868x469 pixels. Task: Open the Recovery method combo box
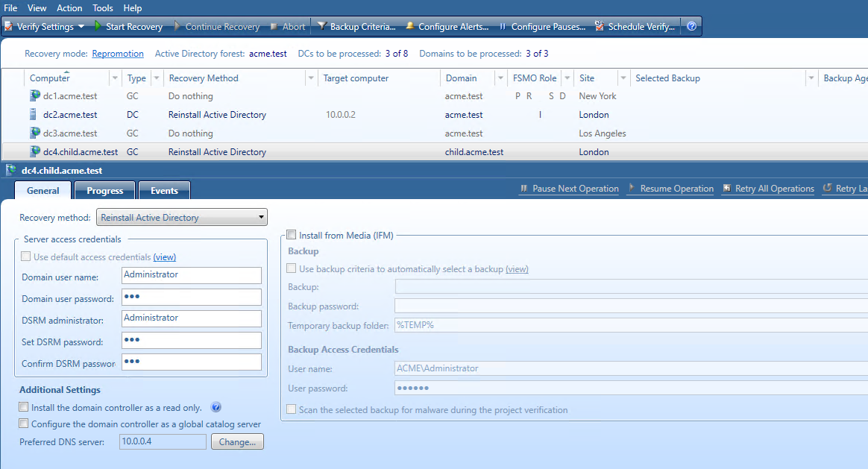181,217
